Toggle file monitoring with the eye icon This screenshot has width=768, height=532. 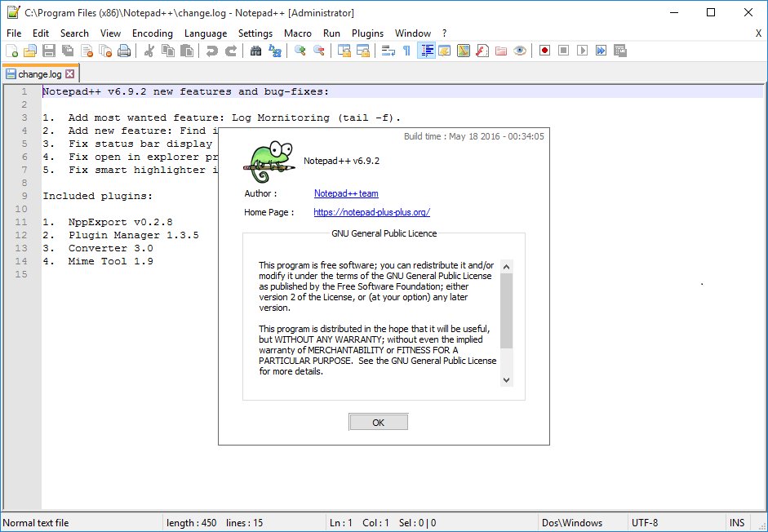520,51
